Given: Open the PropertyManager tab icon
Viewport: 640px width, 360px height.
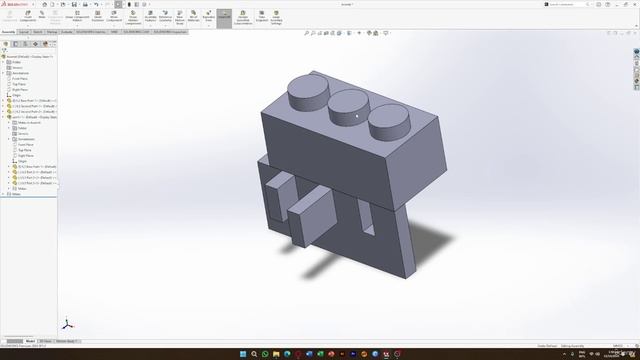Looking at the screenshot, I should (16, 44).
